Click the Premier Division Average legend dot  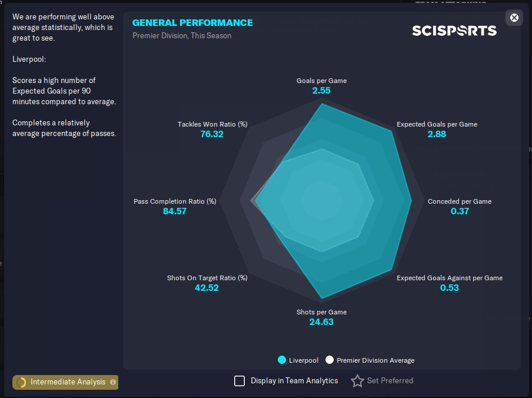point(330,360)
